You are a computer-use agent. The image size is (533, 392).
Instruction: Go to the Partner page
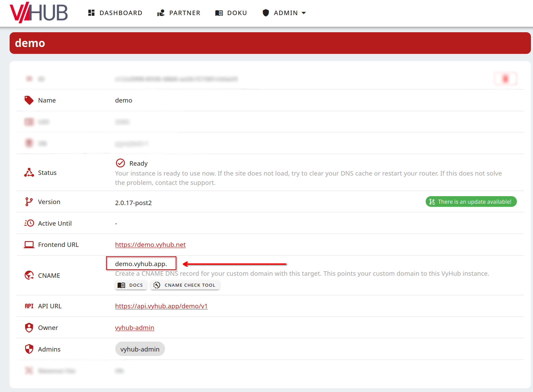point(179,13)
